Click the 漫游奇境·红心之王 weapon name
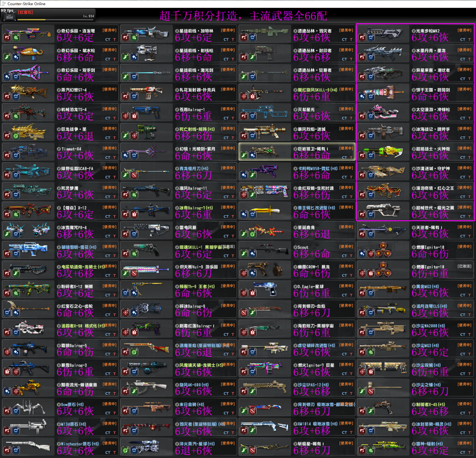476x458 pixels. (x=435, y=188)
